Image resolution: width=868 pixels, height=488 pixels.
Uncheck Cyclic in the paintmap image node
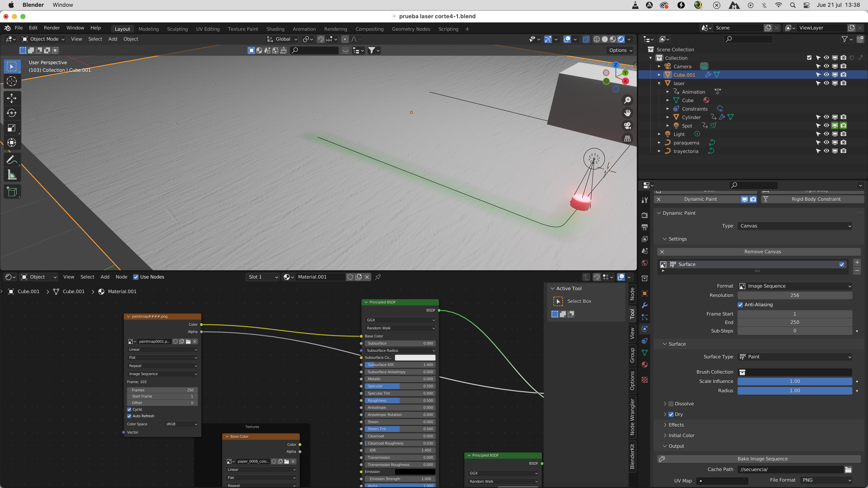[x=129, y=409]
